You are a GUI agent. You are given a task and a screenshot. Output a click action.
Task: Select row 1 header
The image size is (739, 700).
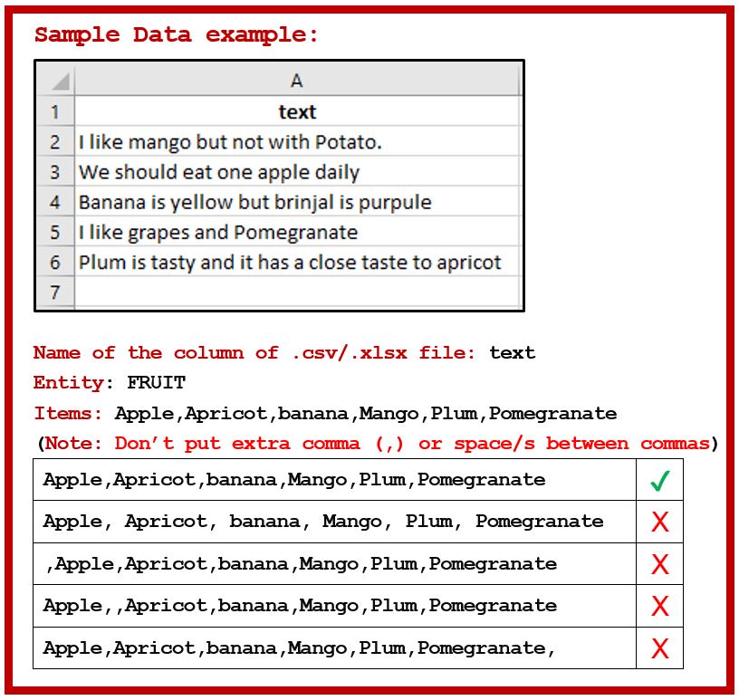[55, 112]
